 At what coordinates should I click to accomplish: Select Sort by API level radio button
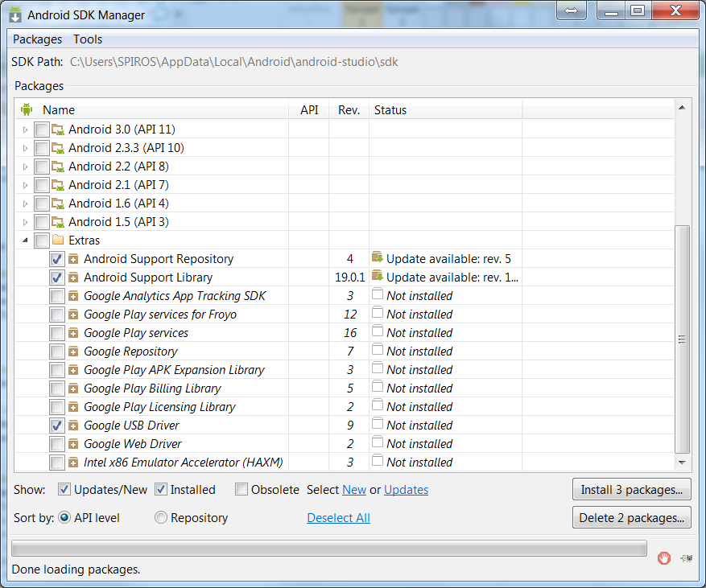click(x=64, y=518)
